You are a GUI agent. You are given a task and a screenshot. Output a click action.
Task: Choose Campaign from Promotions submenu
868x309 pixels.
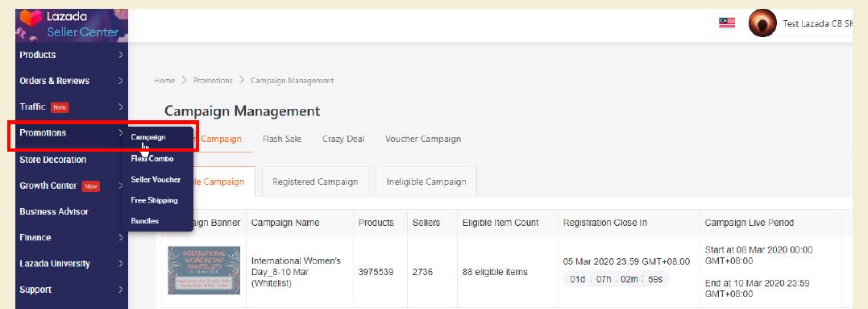[147, 137]
